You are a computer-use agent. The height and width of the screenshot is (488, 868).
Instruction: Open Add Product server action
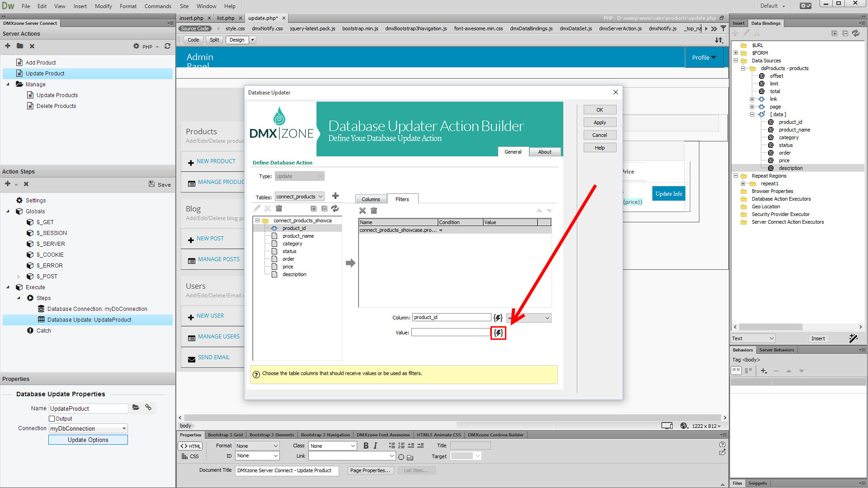tap(41, 63)
